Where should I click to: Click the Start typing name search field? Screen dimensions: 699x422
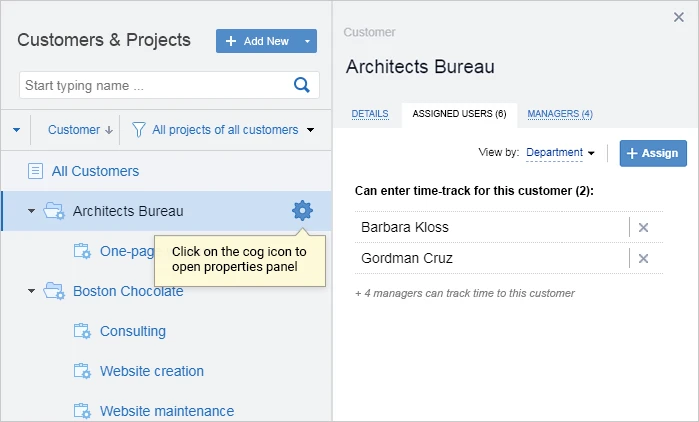click(155, 85)
